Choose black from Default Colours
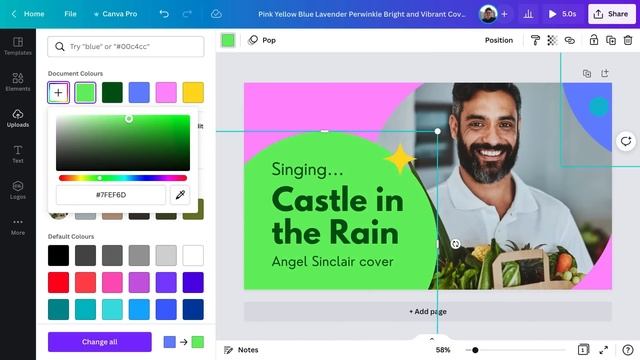The width and height of the screenshot is (640, 360). [58, 256]
